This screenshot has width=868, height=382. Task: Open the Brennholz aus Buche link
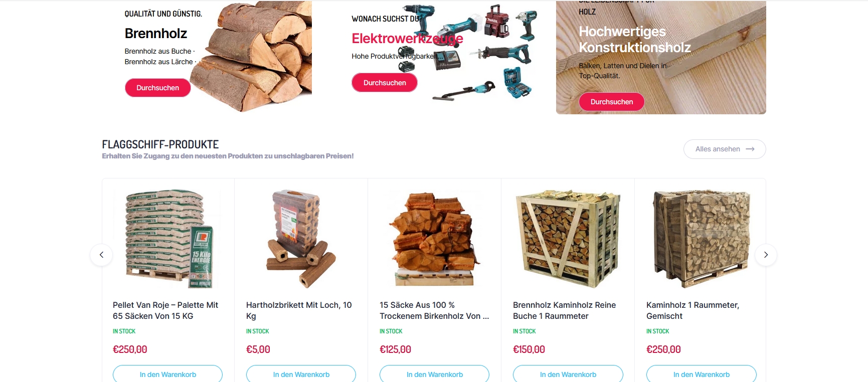pos(158,51)
